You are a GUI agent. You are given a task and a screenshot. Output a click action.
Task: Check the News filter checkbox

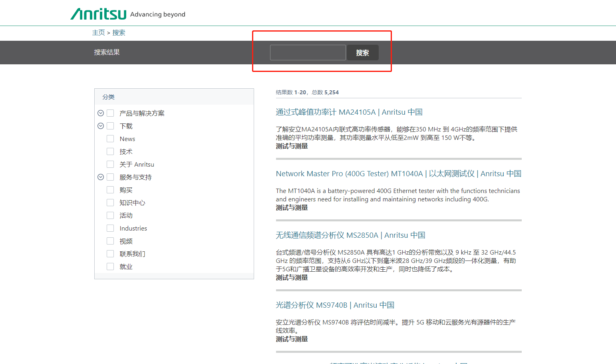click(x=110, y=139)
